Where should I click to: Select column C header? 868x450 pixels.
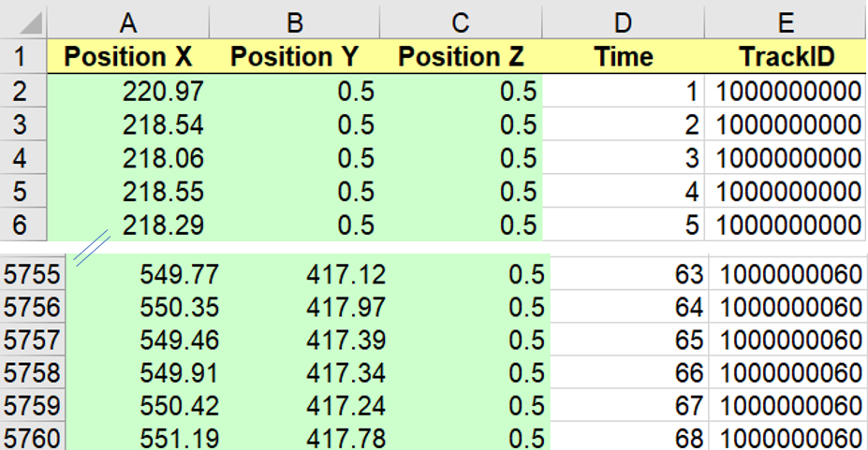[x=461, y=23]
